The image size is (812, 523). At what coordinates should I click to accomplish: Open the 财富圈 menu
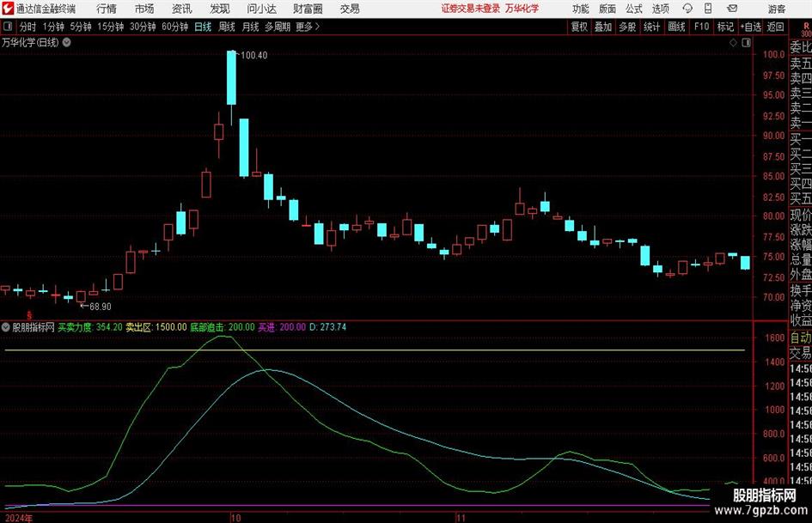tap(308, 9)
